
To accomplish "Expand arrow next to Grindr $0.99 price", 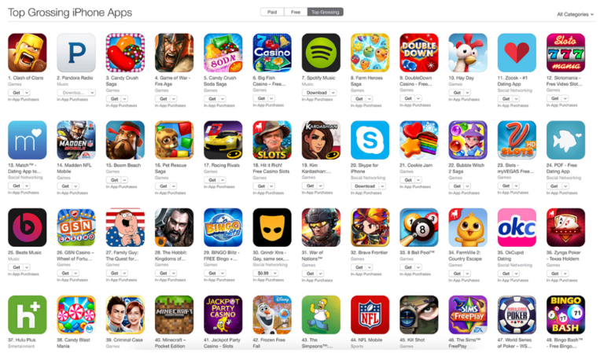I will (274, 274).
